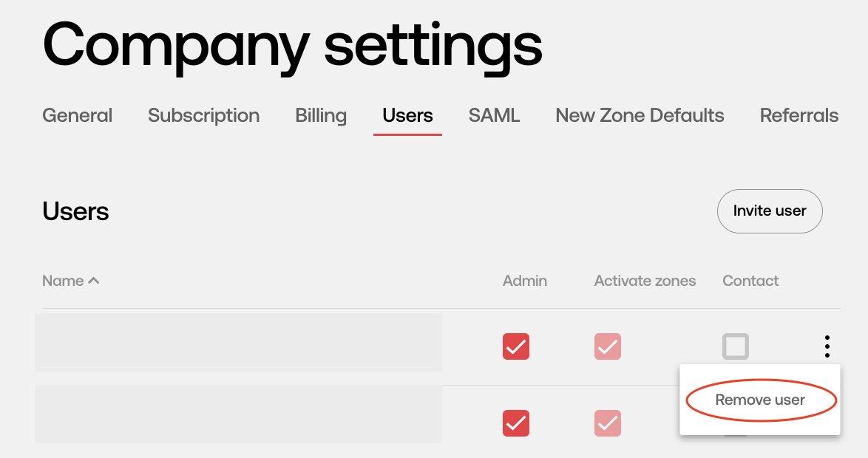Viewport: 868px width, 458px height.
Task: Toggle Activate zones for first user
Action: [x=608, y=346]
